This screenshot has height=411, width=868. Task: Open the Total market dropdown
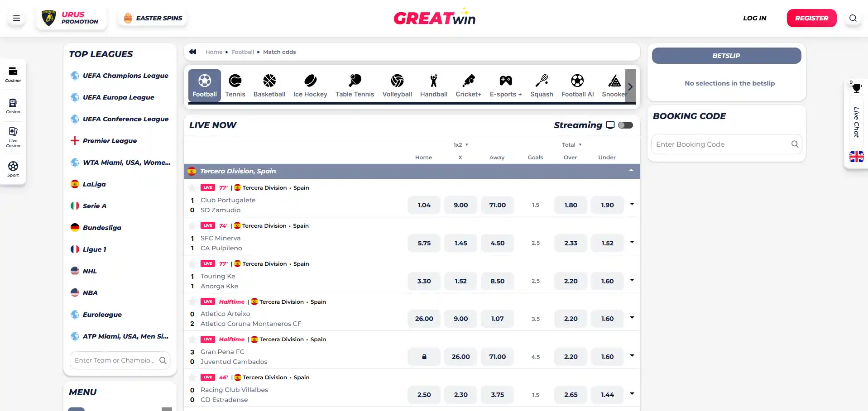[571, 145]
